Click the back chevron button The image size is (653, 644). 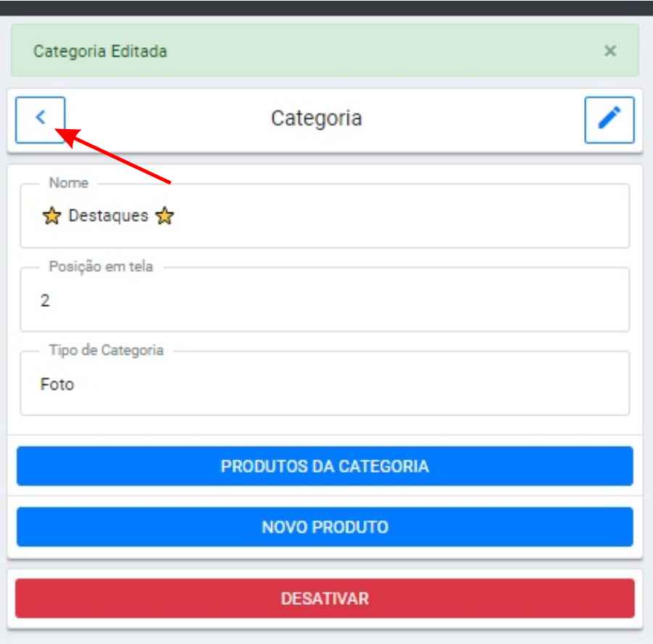pyautogui.click(x=41, y=120)
